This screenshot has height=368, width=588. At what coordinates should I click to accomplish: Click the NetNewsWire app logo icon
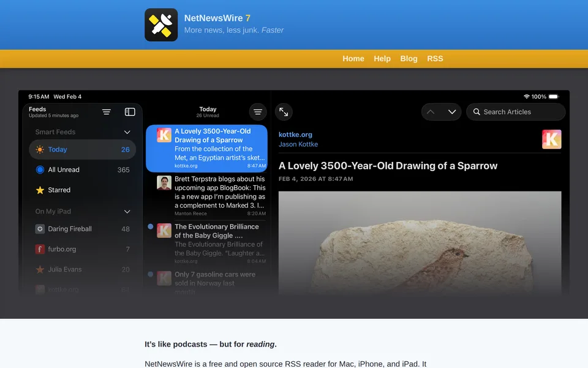[x=161, y=25]
